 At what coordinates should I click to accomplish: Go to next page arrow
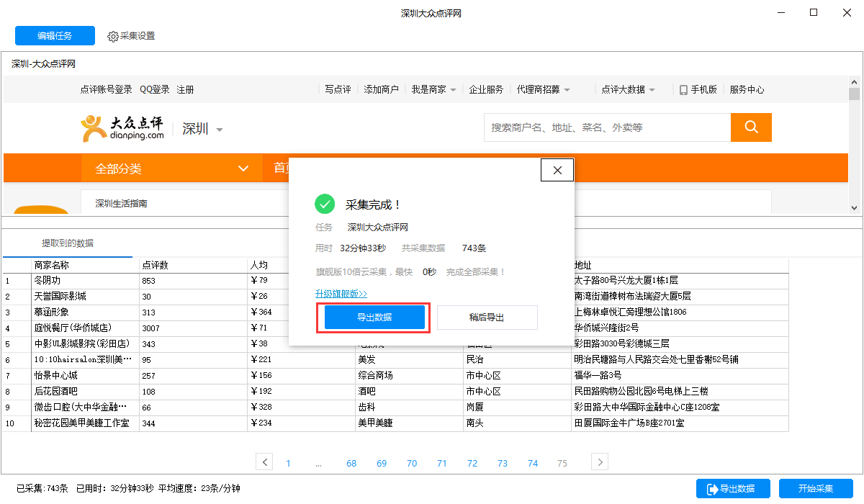point(600,462)
